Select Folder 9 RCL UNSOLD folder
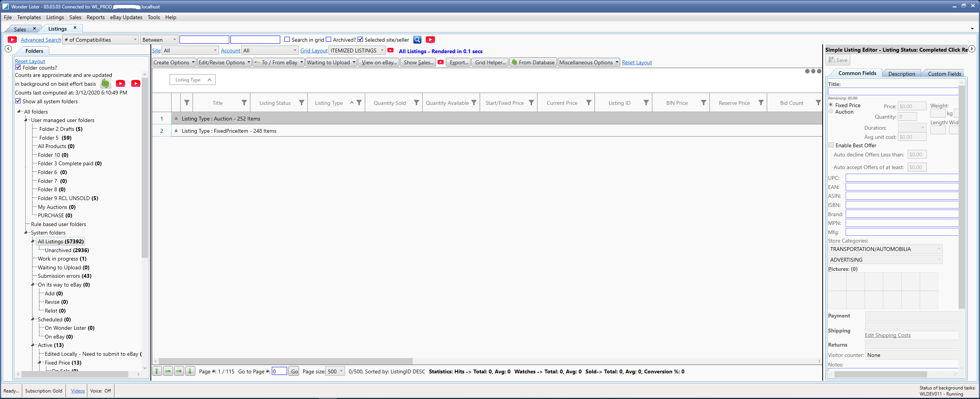The height and width of the screenshot is (399, 980). [x=68, y=198]
